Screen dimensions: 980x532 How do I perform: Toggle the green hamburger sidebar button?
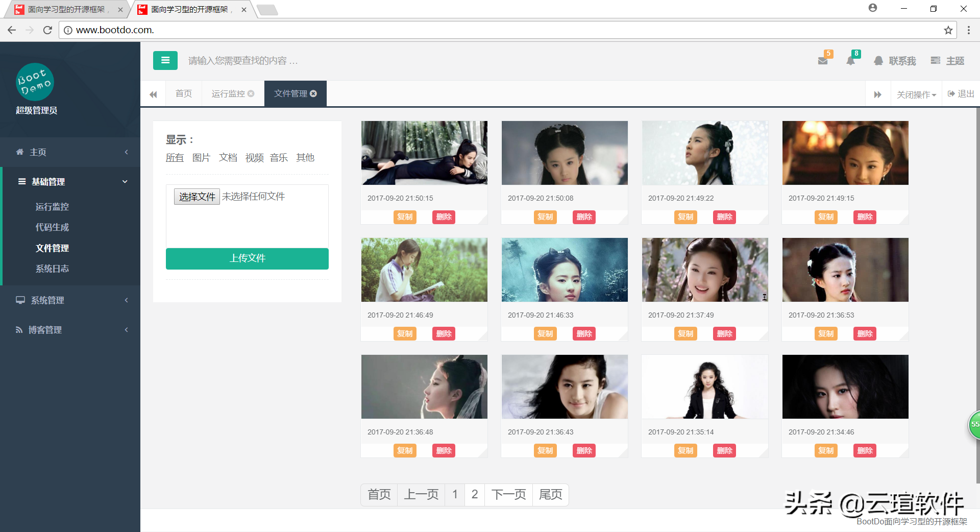click(x=165, y=60)
